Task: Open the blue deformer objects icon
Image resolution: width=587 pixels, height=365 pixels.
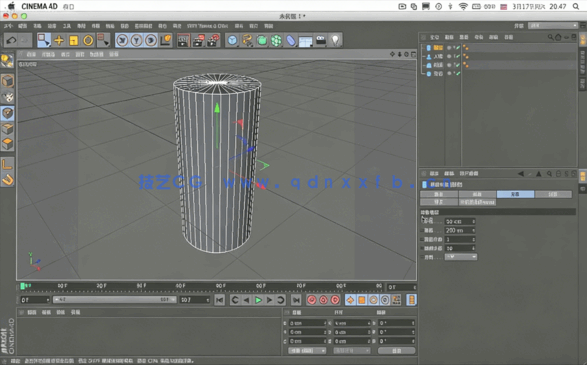Action: click(x=291, y=40)
